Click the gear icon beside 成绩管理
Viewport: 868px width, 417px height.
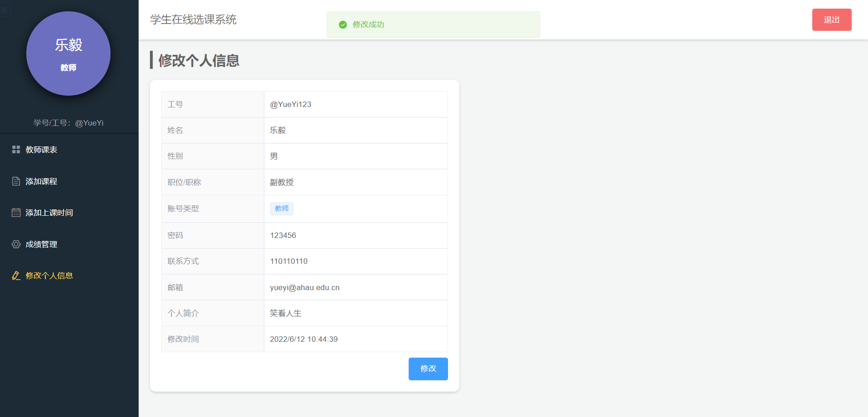coord(16,244)
